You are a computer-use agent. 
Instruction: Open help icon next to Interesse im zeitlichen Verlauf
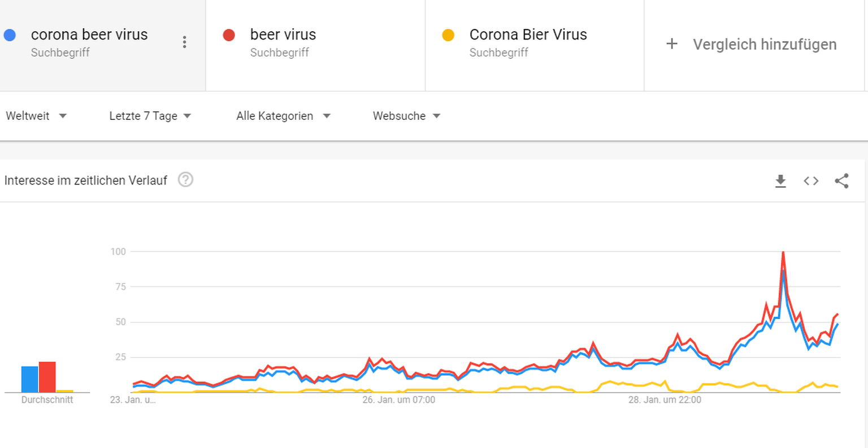point(185,180)
